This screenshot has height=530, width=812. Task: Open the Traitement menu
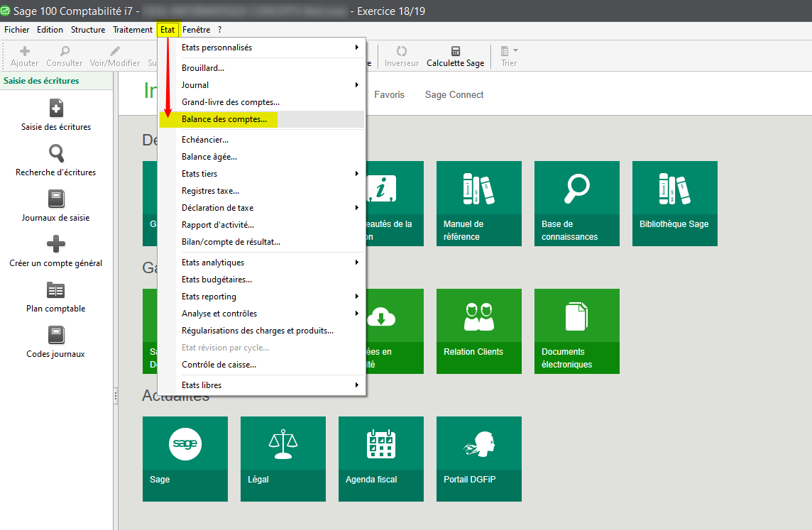[x=133, y=30]
